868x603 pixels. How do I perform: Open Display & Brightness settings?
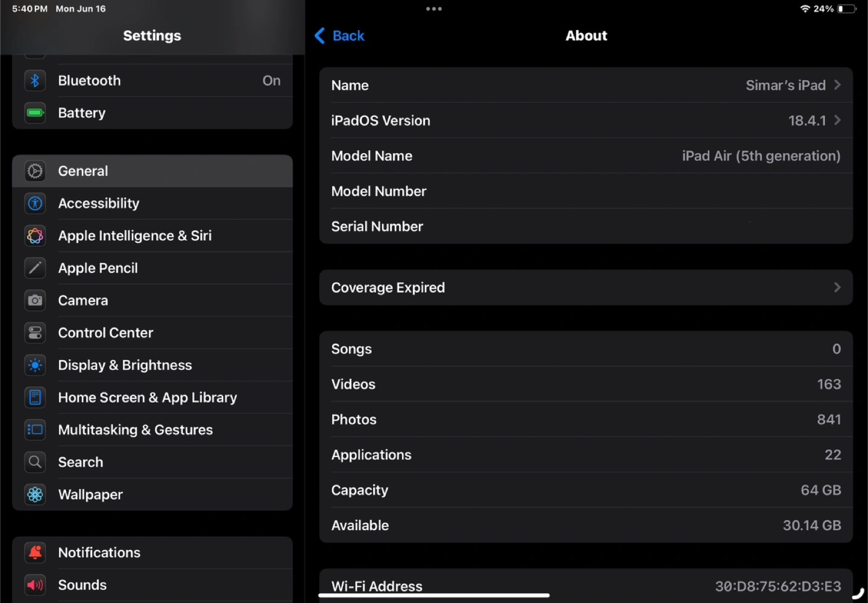point(152,365)
